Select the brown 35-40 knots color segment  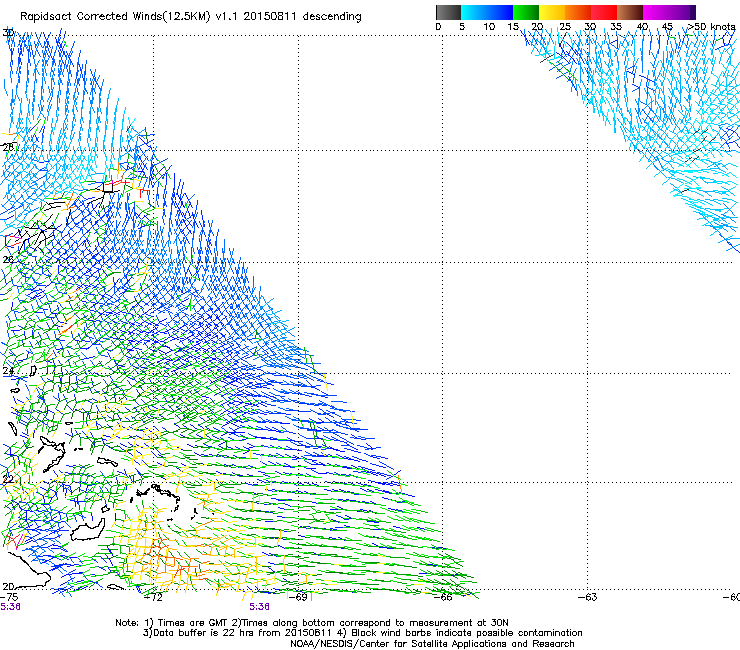pos(630,12)
